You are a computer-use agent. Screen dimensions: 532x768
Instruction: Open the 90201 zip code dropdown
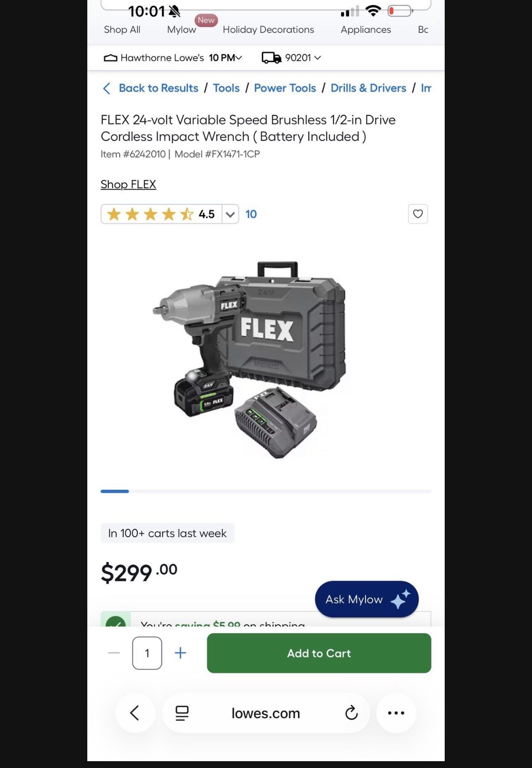pos(303,58)
